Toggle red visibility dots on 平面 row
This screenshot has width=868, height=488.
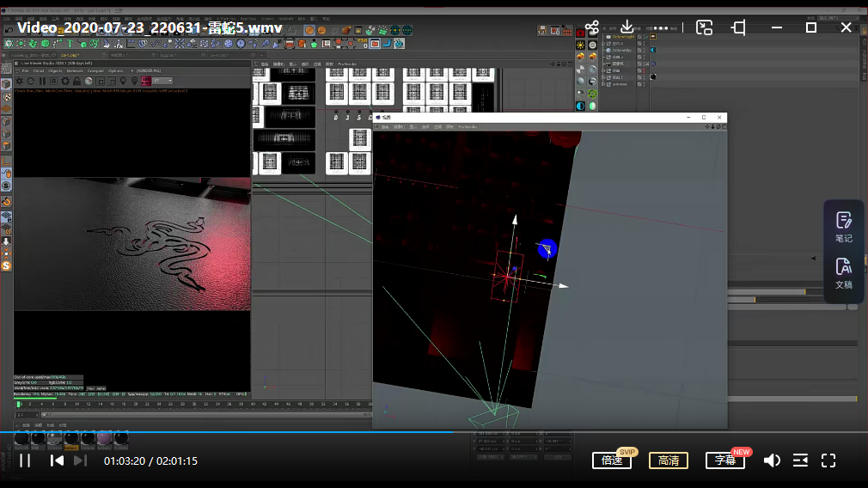(645, 70)
